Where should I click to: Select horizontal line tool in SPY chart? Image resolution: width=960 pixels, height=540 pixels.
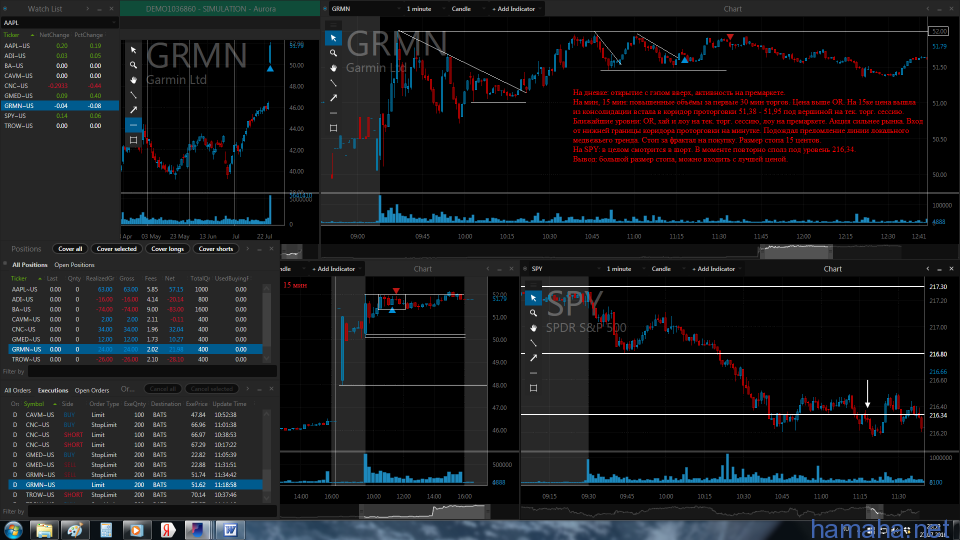click(x=533, y=373)
